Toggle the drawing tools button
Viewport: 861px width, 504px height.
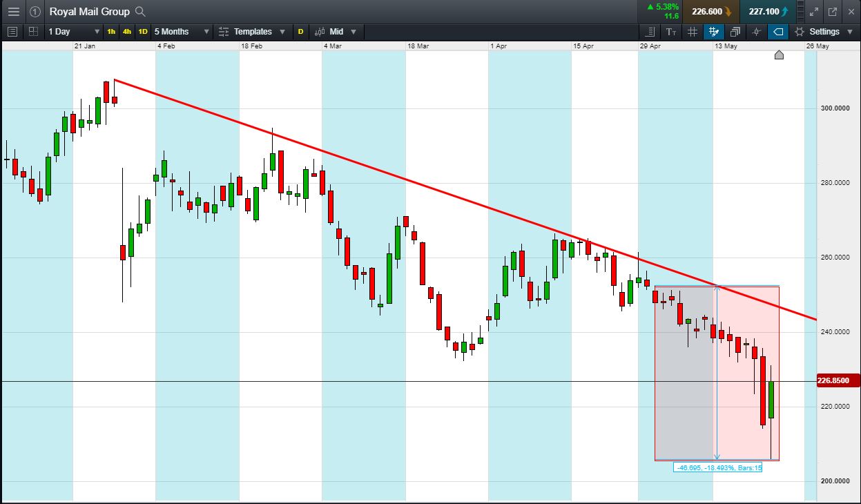pyautogui.click(x=714, y=32)
